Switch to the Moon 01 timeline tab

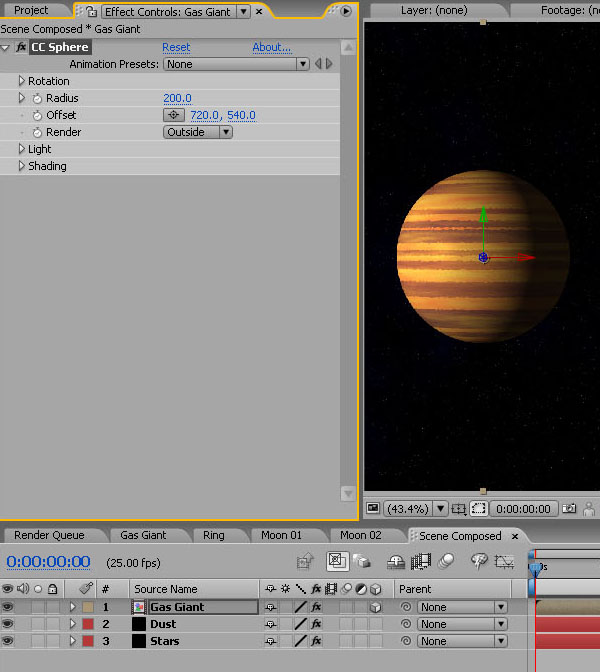[x=281, y=536]
